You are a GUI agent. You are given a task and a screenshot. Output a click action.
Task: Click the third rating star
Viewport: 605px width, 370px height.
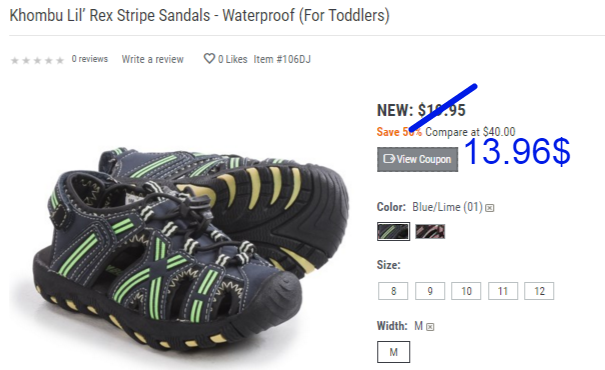(x=37, y=60)
